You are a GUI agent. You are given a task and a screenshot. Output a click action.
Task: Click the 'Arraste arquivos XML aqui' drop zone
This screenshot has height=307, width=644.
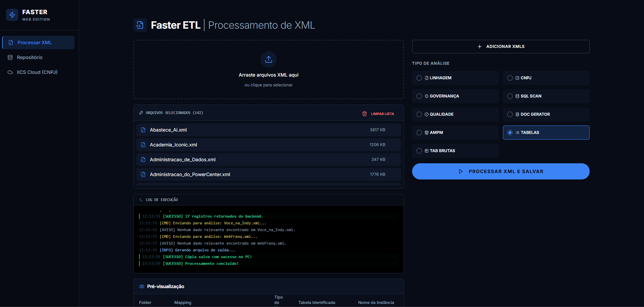click(x=269, y=69)
